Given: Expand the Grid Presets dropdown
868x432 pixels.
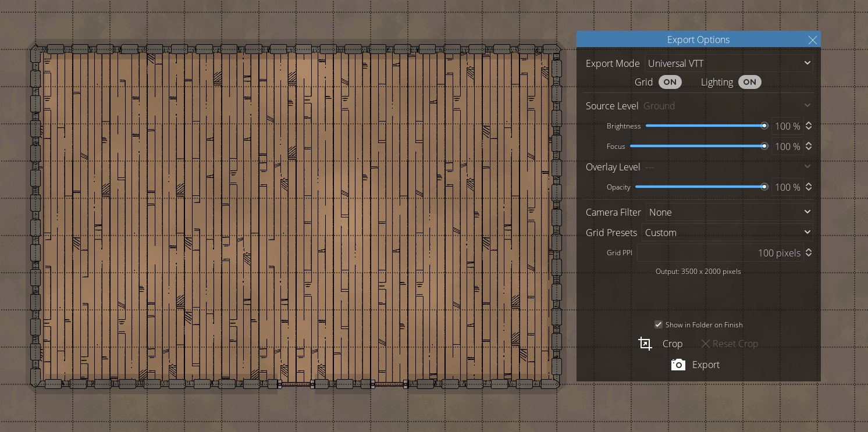Looking at the screenshot, I should [727, 233].
